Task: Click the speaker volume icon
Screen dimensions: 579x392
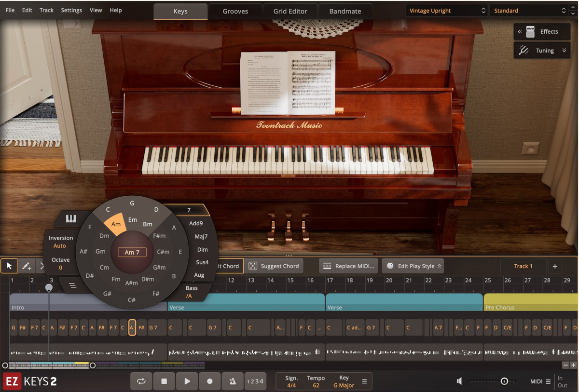Action: click(x=459, y=381)
